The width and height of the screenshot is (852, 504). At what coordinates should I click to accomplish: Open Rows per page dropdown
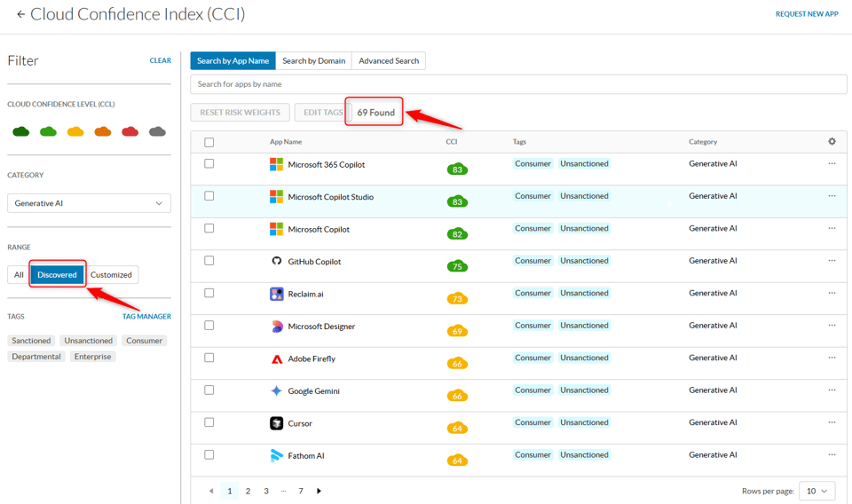point(816,491)
